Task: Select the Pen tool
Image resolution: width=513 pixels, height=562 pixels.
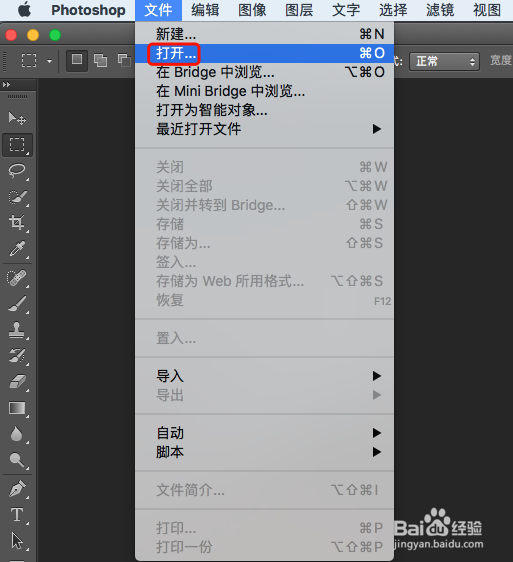Action: (17, 489)
